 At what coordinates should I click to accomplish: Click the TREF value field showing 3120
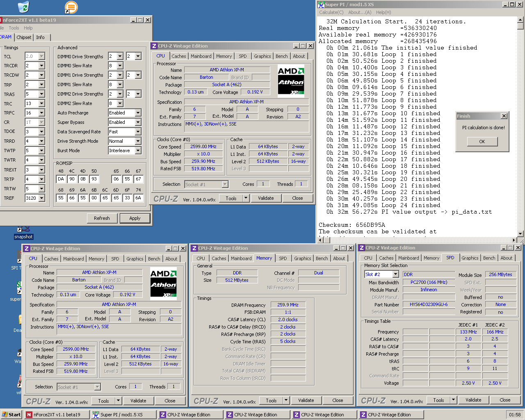click(x=31, y=198)
